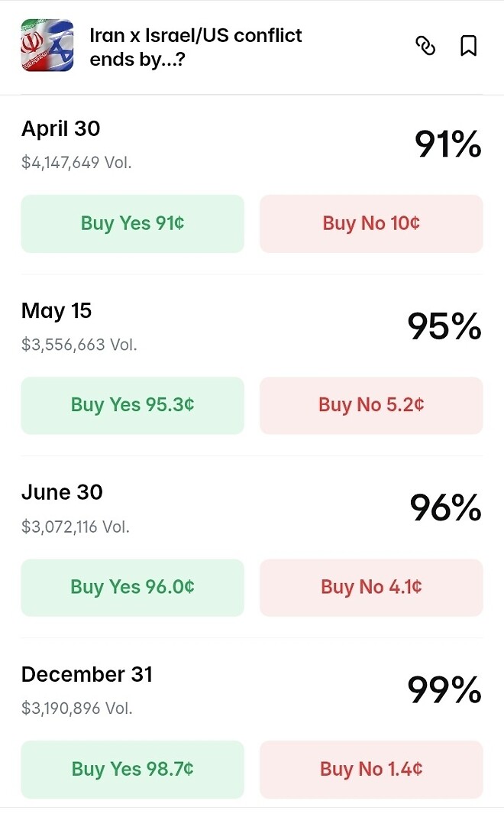
Task: Select Buy No 4.1¢ for June 30
Action: point(371,587)
